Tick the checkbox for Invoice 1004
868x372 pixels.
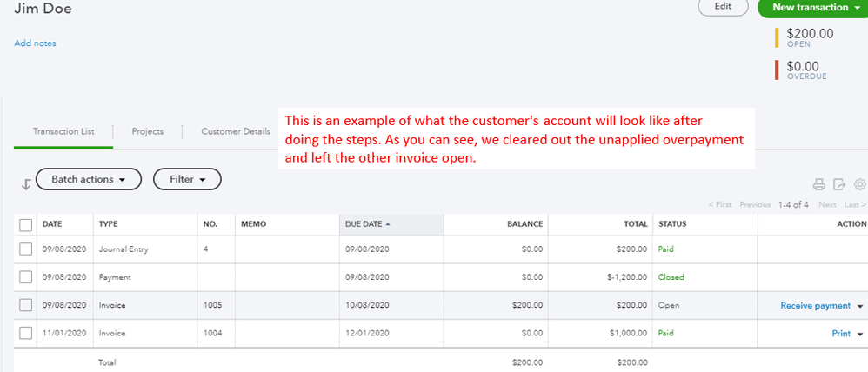point(26,334)
